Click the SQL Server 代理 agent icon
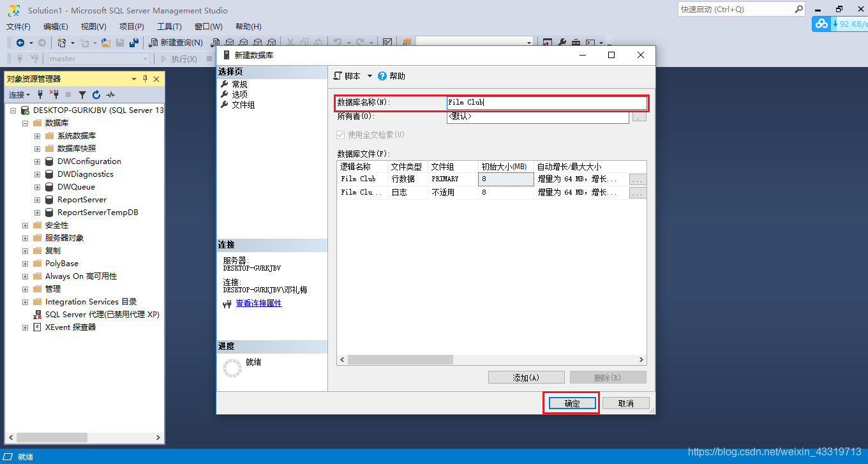The image size is (868, 464). 38,315
